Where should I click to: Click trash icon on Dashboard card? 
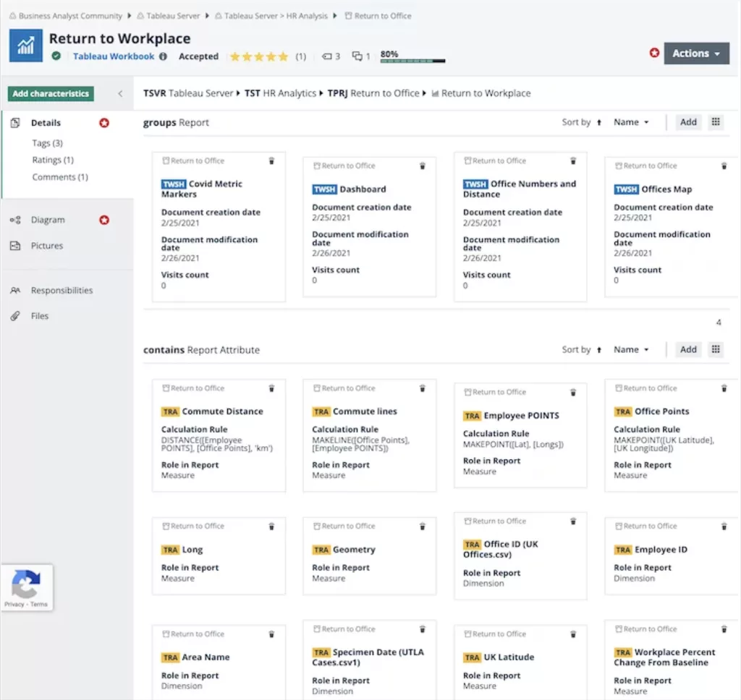pyautogui.click(x=422, y=166)
